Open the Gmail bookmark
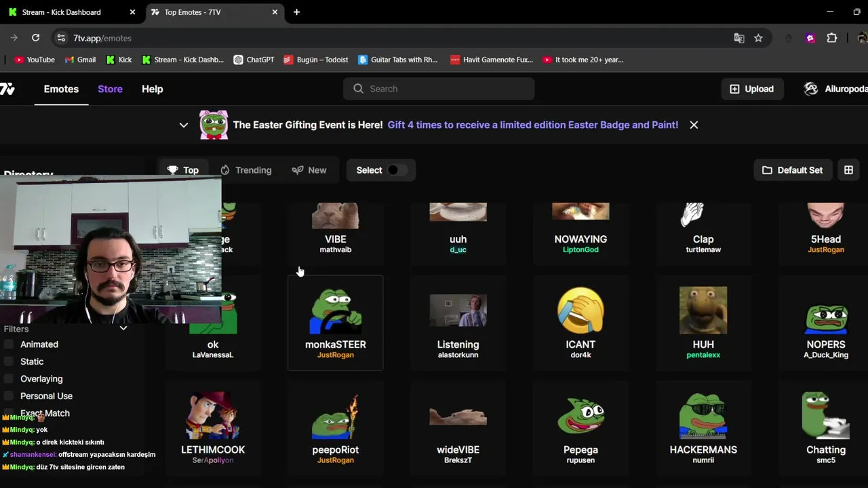868x488 pixels. click(80, 60)
